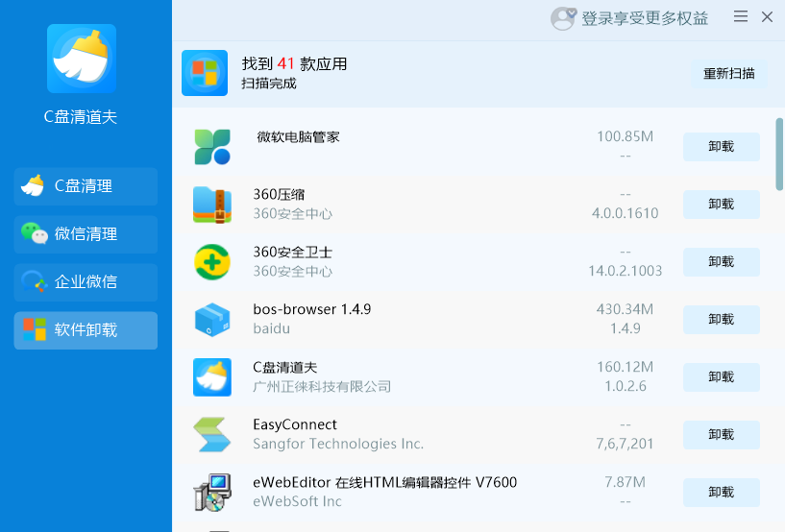Select eWebEditor 在线HTML编辑器控件 V7600 text
The height and width of the screenshot is (532, 785).
(x=385, y=482)
